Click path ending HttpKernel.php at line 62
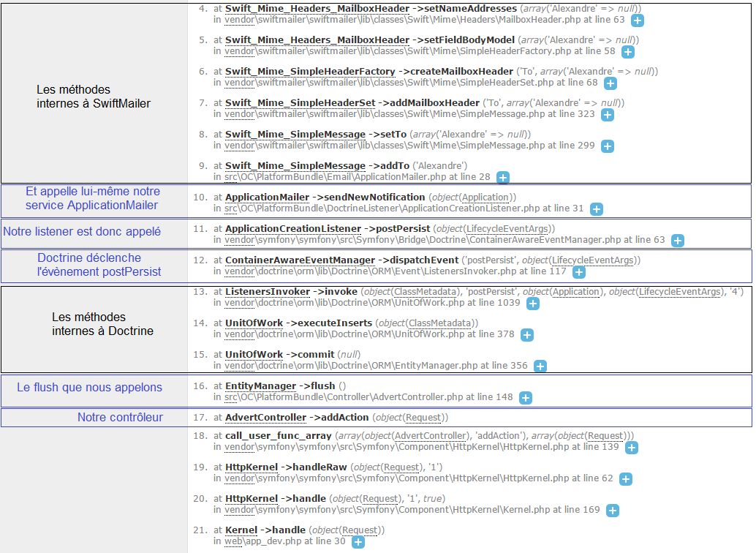756x553 pixels. (397, 478)
